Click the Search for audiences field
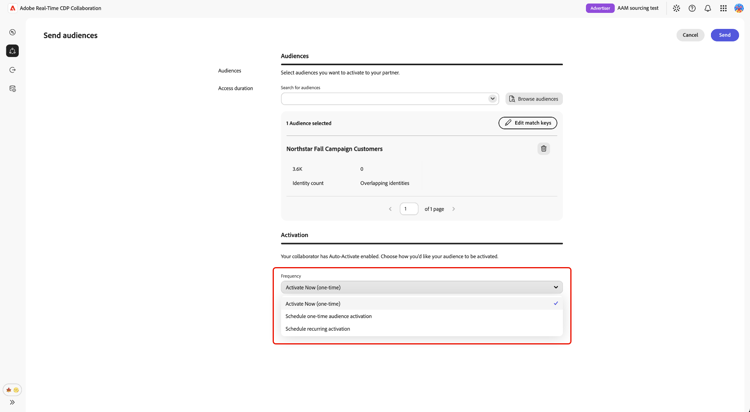The image size is (750, 412). point(390,99)
